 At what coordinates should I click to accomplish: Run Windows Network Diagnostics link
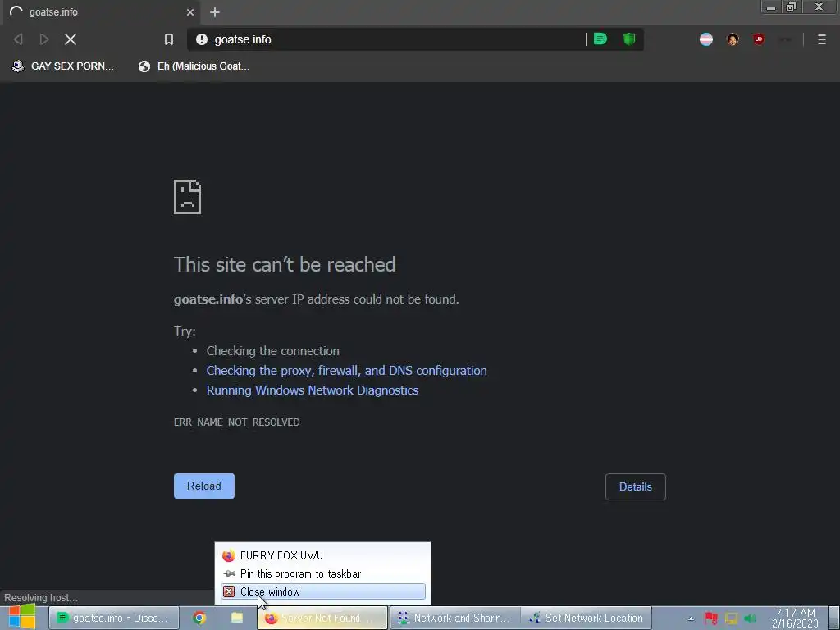(313, 390)
